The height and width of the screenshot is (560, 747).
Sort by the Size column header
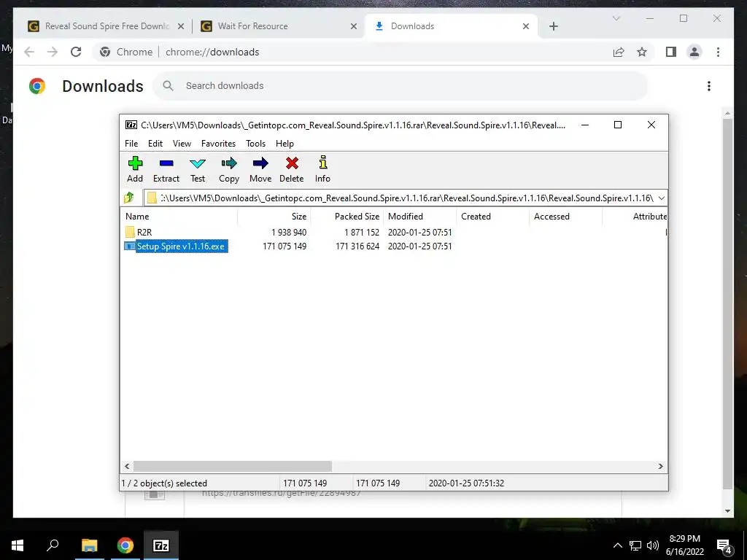(274, 216)
